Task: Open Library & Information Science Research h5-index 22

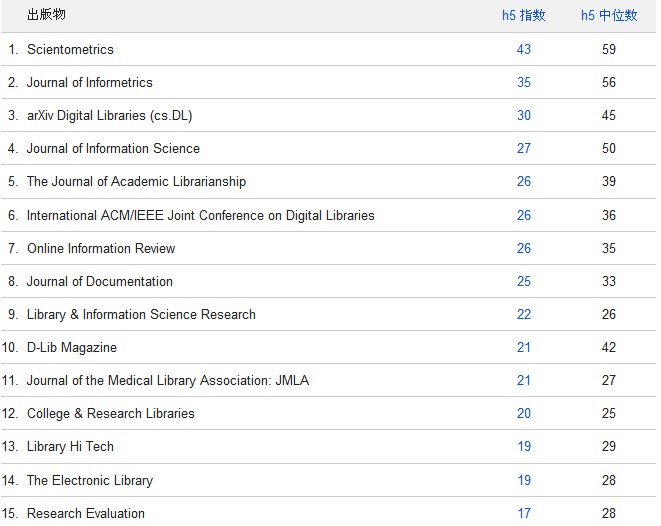Action: [524, 314]
